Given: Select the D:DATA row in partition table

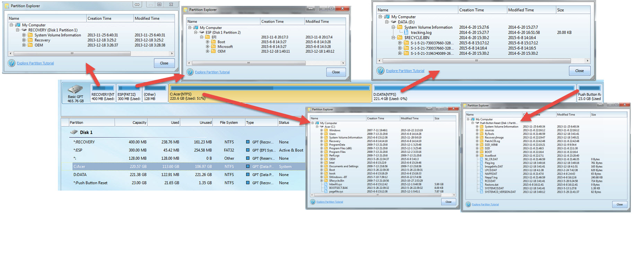Looking at the screenshot, I should (187, 175).
